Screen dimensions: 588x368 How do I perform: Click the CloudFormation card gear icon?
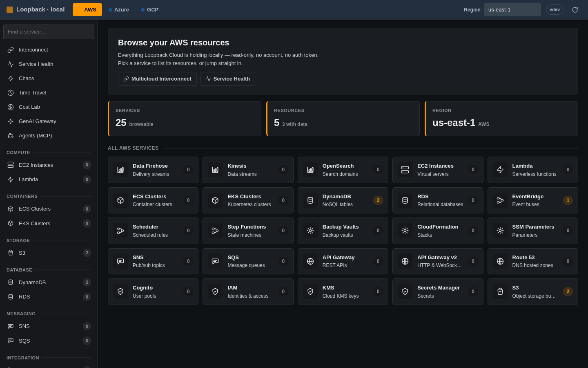tap(405, 231)
